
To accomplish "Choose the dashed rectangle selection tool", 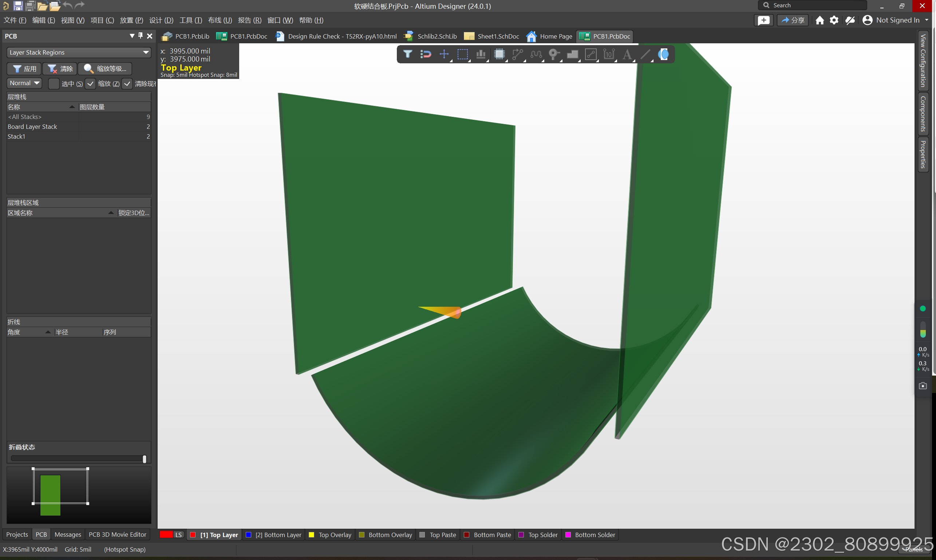I will [x=462, y=54].
